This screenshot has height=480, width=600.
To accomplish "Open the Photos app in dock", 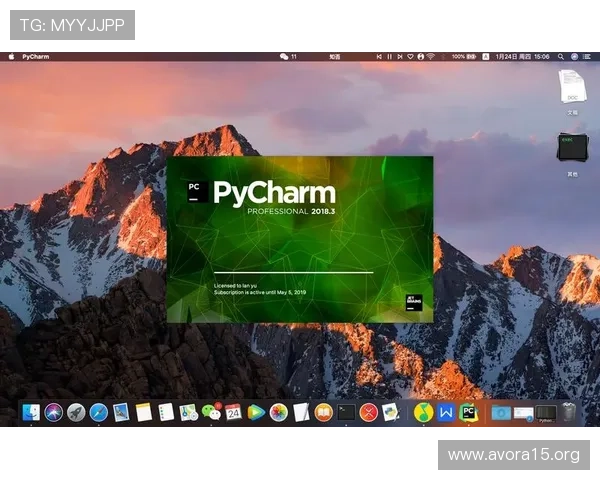I will 279,412.
